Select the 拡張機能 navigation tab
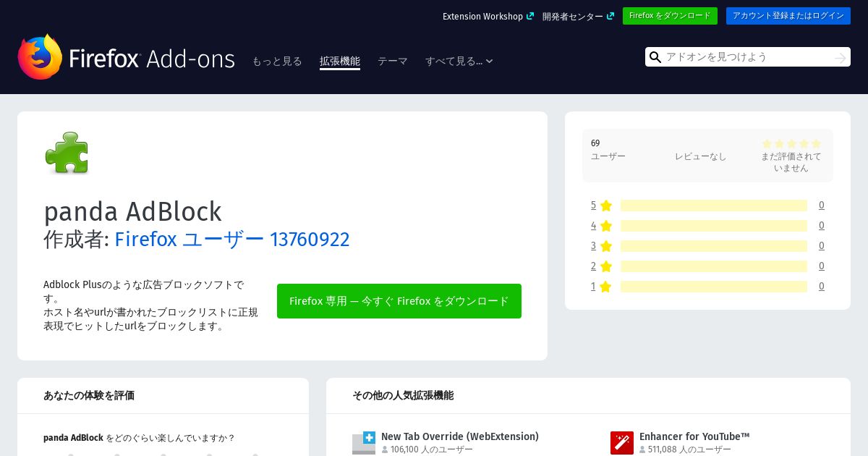The height and width of the screenshot is (456, 868). click(340, 62)
